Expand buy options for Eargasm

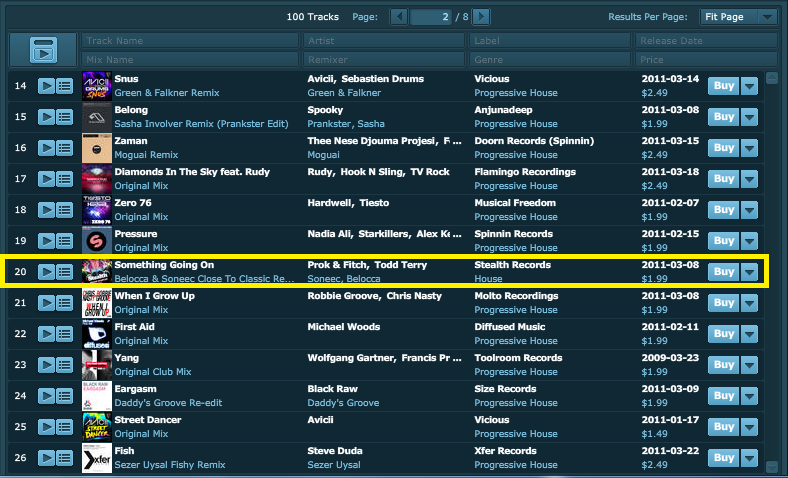pos(749,396)
